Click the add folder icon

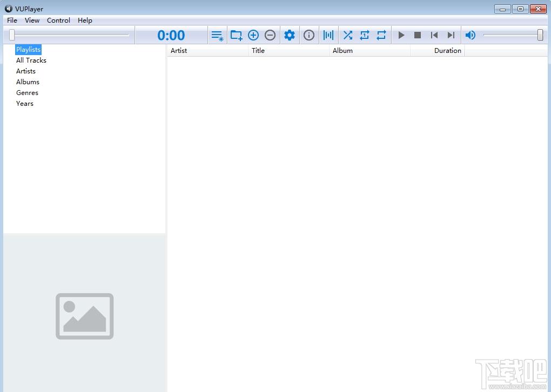[236, 35]
